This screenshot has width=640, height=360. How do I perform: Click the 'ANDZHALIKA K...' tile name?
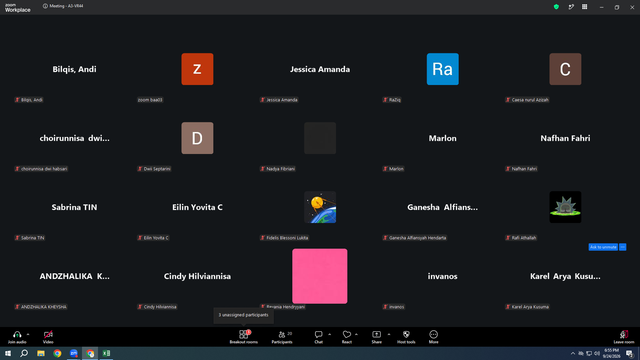[x=74, y=276]
